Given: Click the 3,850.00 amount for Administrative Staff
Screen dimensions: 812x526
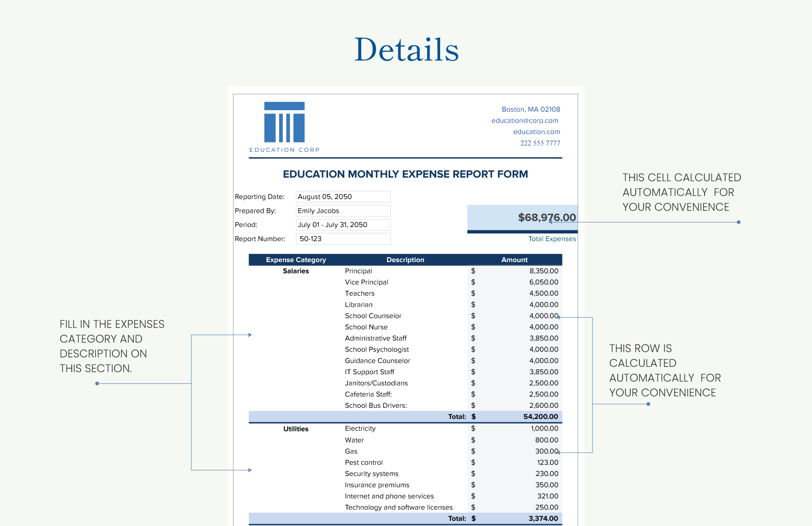Looking at the screenshot, I should pos(543,338).
